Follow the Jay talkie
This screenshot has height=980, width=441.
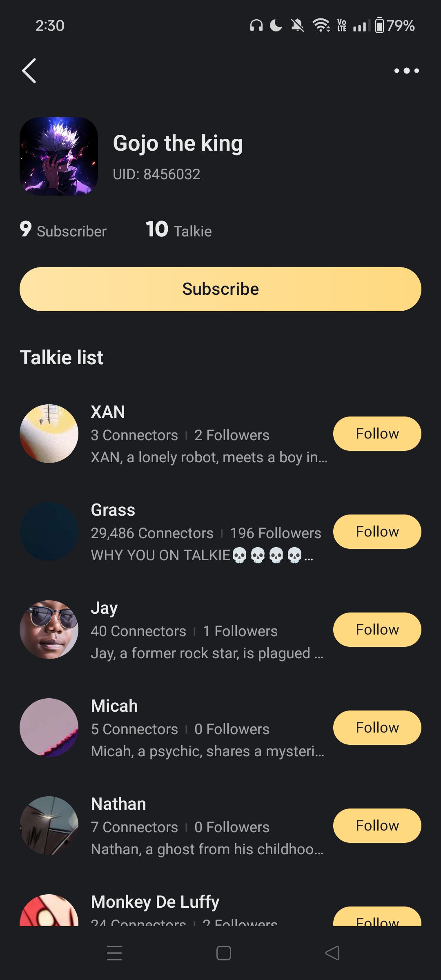point(377,630)
